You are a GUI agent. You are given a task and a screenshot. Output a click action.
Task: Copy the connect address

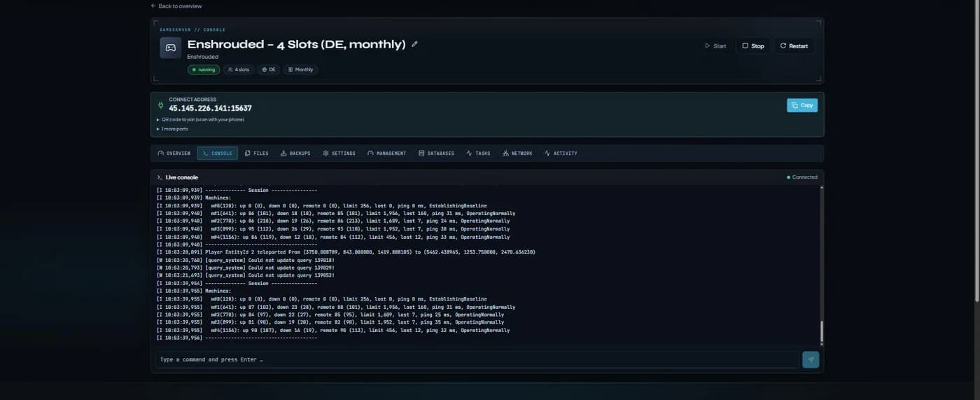coord(802,105)
